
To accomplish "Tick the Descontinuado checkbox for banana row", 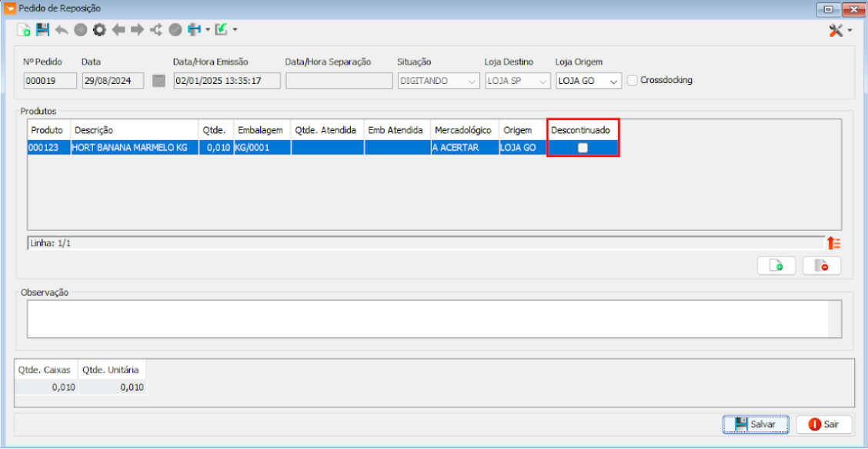I will tap(583, 148).
